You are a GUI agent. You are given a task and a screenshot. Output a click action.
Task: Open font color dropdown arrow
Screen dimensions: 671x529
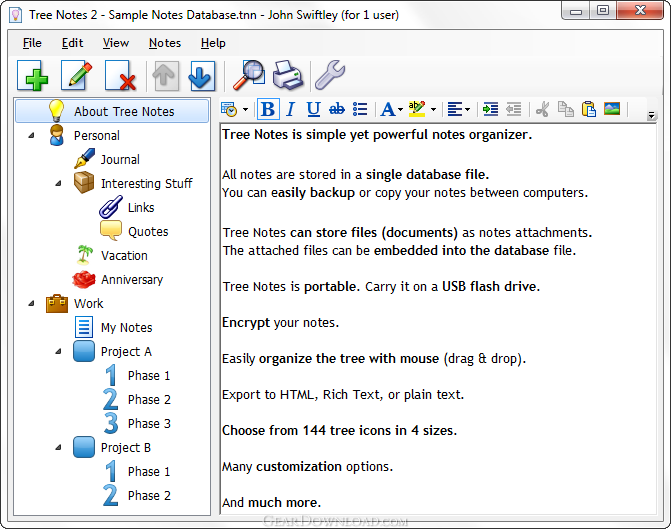[x=401, y=110]
